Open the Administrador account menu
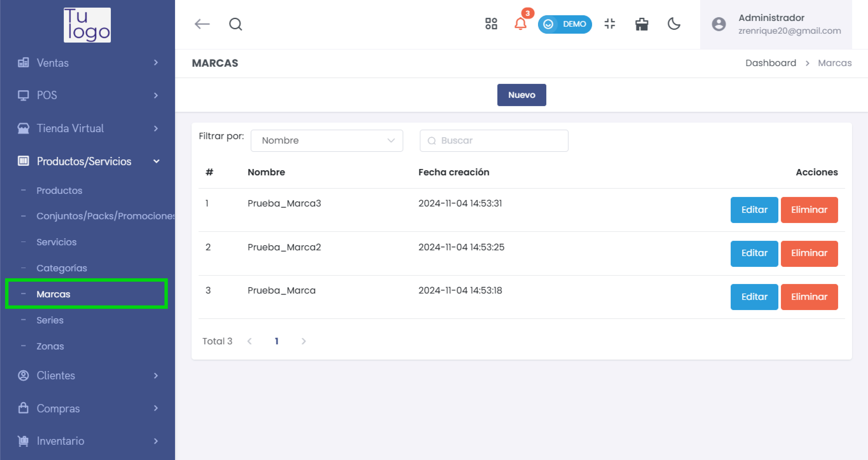The width and height of the screenshot is (868, 460). 776,24
